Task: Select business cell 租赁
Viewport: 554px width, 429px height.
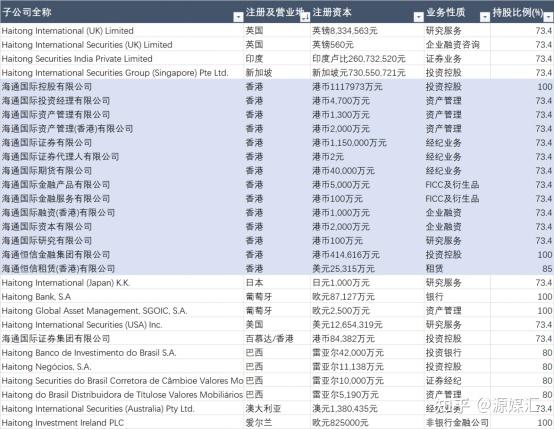Action: pos(457,269)
